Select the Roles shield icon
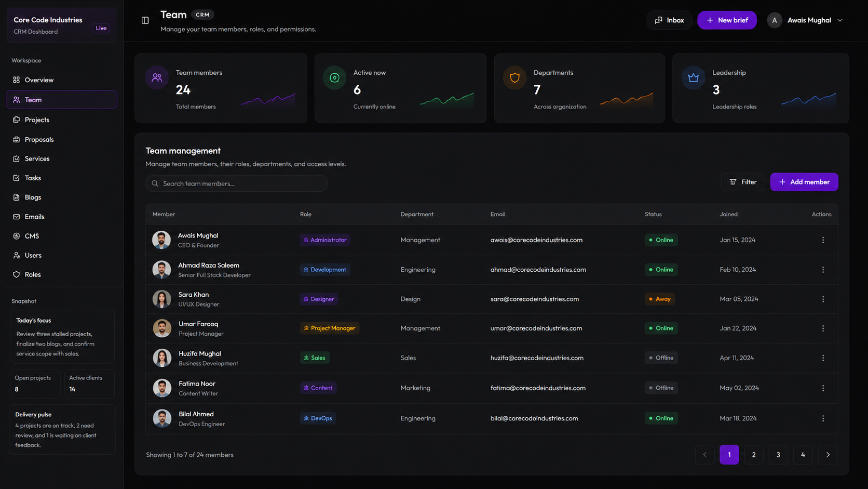The height and width of the screenshot is (489, 868). point(17,274)
